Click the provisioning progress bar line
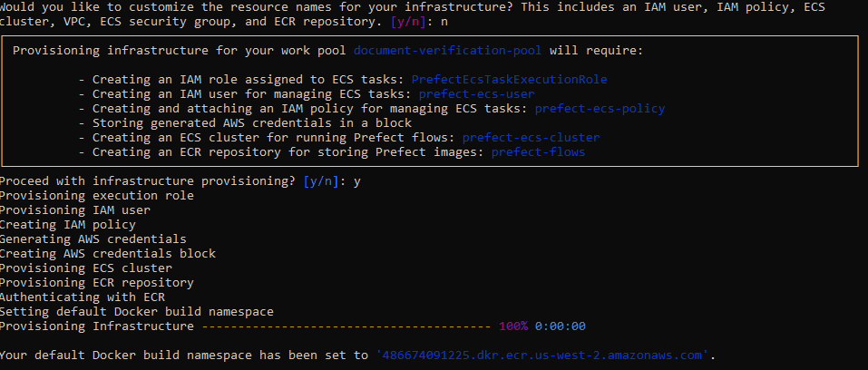This screenshot has height=370, width=868. click(x=346, y=326)
